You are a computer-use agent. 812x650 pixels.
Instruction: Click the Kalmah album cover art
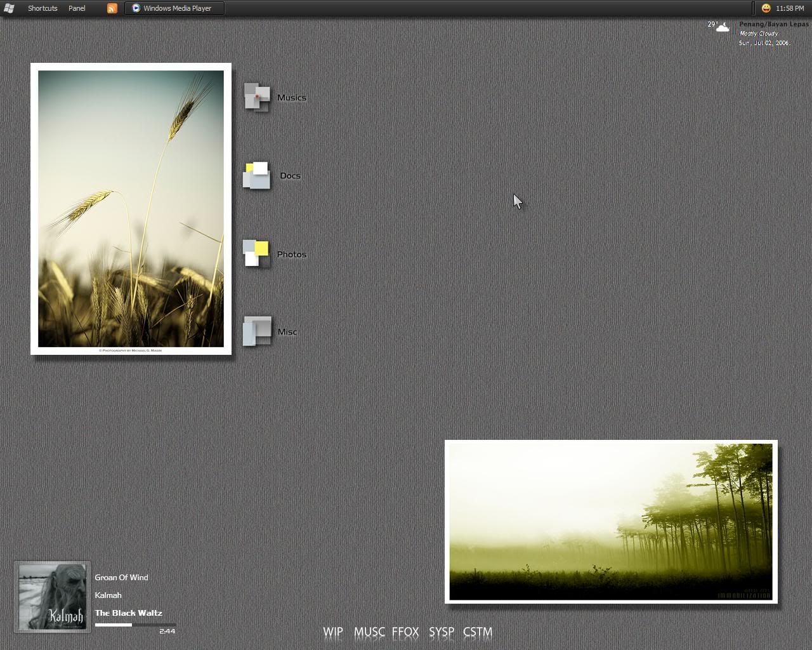coord(52,597)
